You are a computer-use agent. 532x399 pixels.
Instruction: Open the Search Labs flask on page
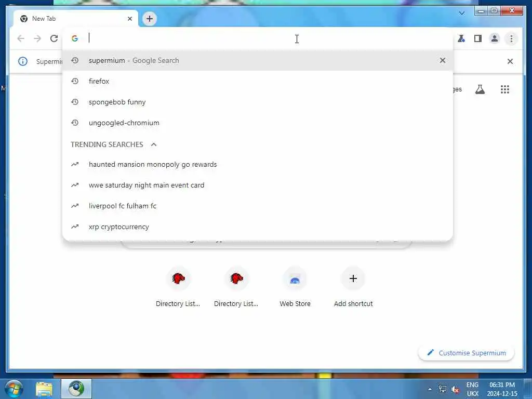point(480,89)
